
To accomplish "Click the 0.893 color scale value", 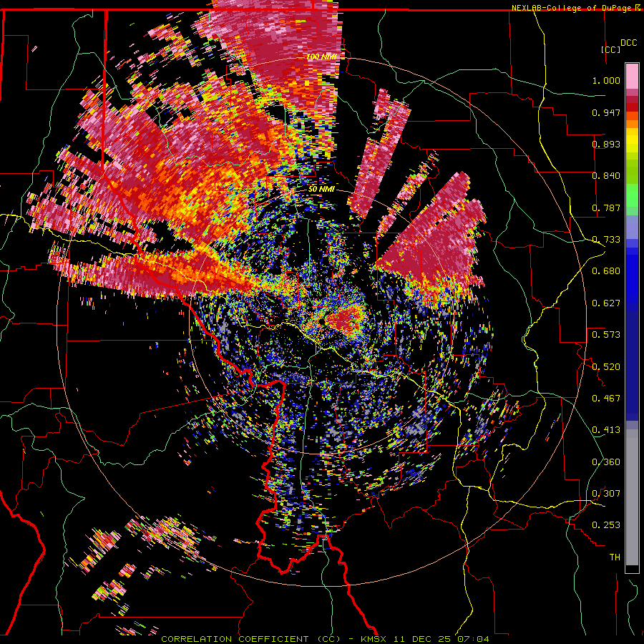I will pyautogui.click(x=606, y=144).
